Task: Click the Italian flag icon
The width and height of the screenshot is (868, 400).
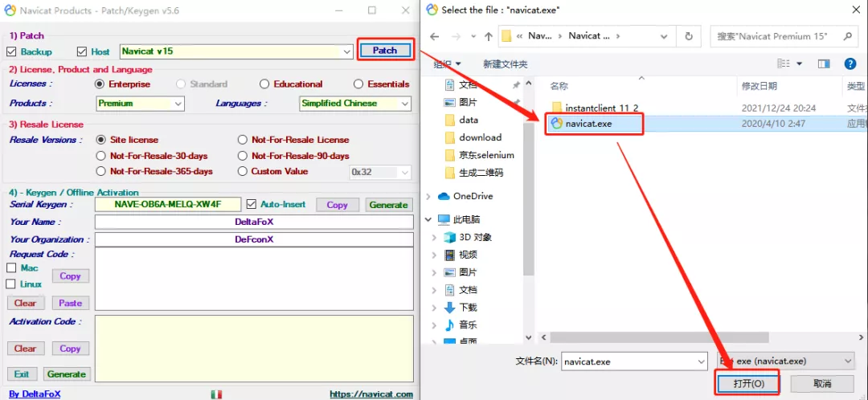Action: (x=216, y=394)
